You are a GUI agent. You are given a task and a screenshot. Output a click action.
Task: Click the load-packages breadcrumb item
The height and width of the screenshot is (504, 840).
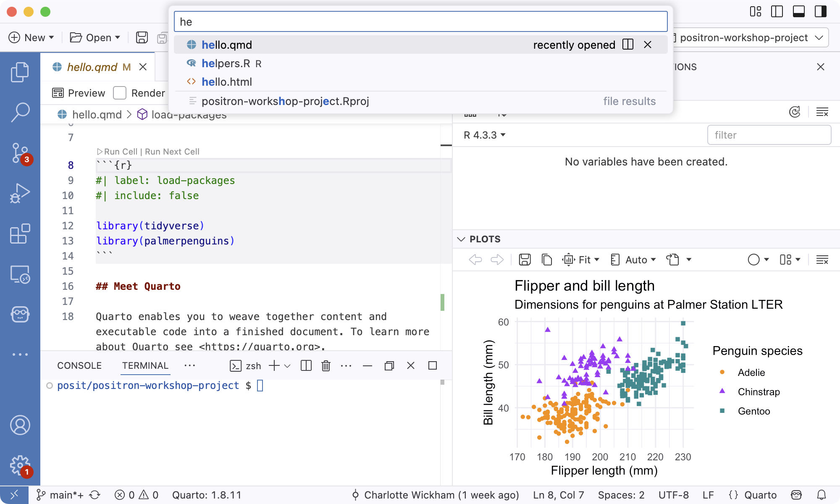[183, 114]
